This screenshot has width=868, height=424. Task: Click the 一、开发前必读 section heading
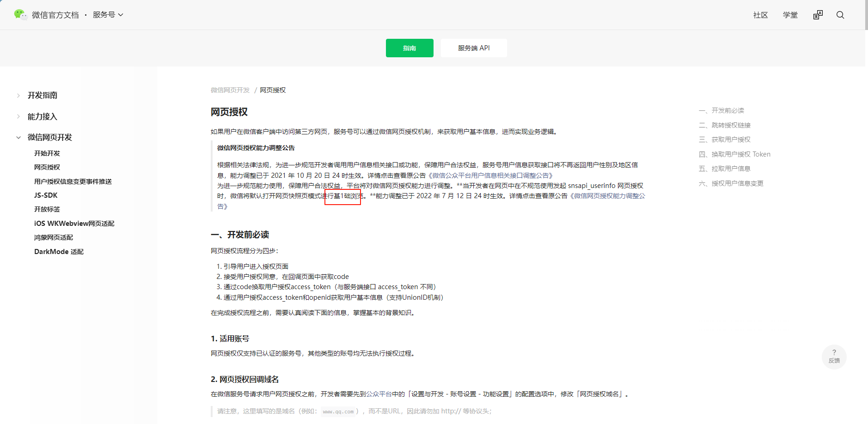[240, 235]
